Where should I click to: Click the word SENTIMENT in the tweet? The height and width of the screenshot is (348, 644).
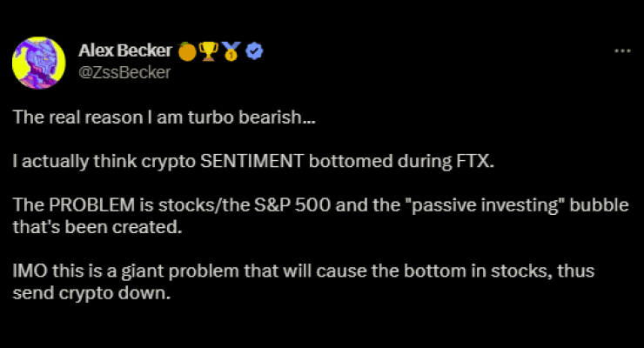[x=252, y=161]
